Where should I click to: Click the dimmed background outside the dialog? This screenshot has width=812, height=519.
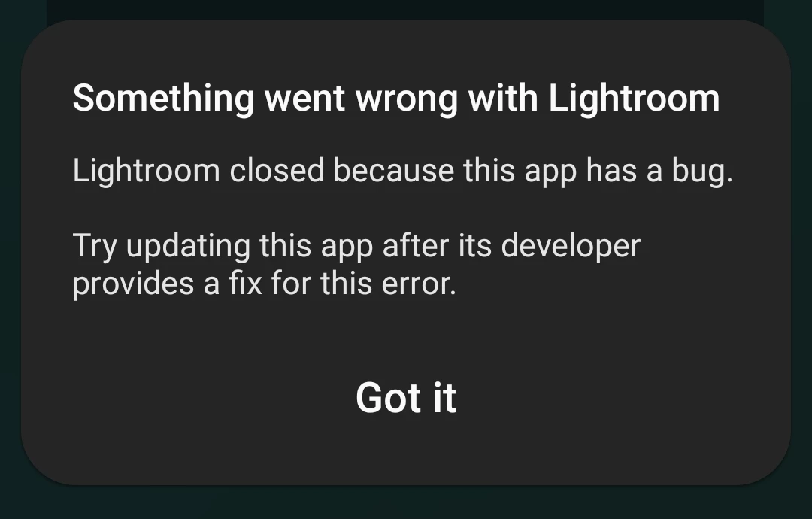tap(405, 502)
